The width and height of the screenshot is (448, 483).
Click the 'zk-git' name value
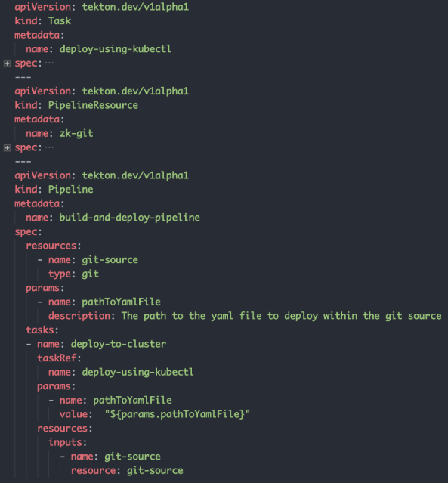pyautogui.click(x=76, y=133)
